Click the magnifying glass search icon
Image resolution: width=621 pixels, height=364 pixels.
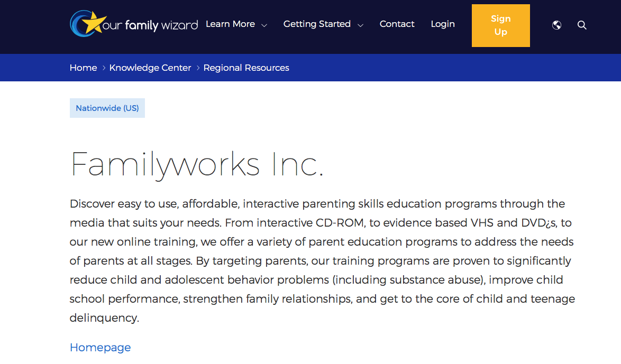coord(582,25)
